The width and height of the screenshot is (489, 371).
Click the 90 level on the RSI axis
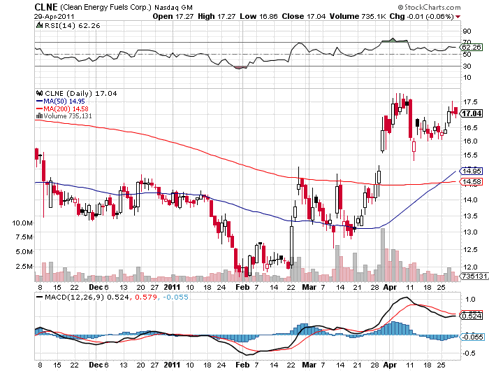pyautogui.click(x=467, y=31)
